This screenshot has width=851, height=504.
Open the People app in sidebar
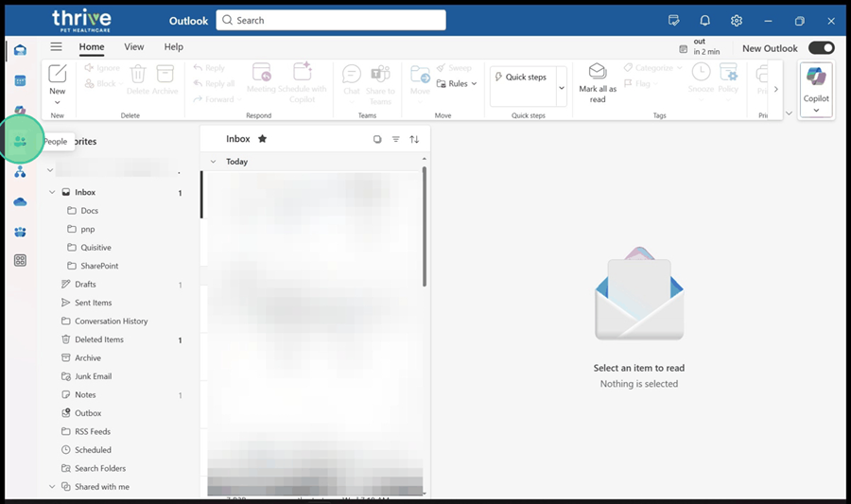(20, 141)
